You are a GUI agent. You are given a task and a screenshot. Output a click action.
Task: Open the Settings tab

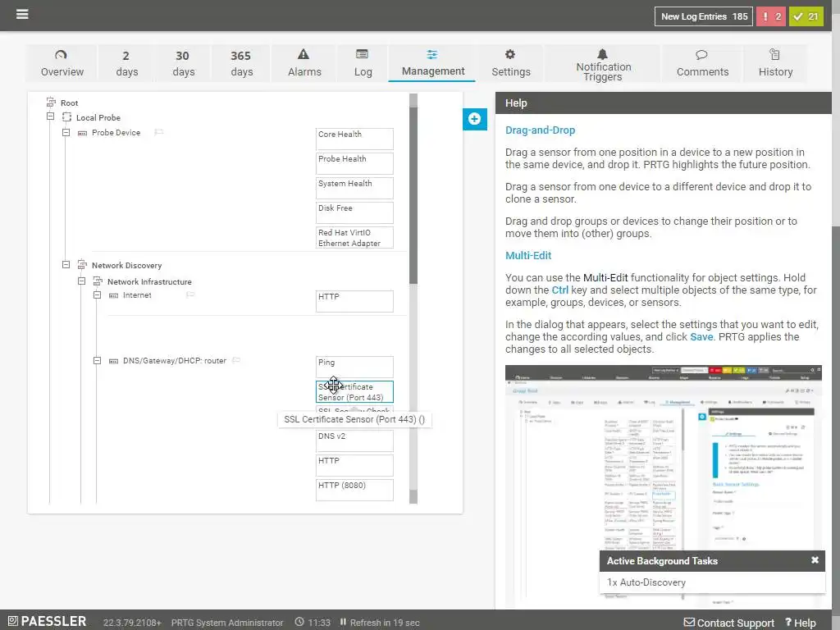[x=510, y=63]
